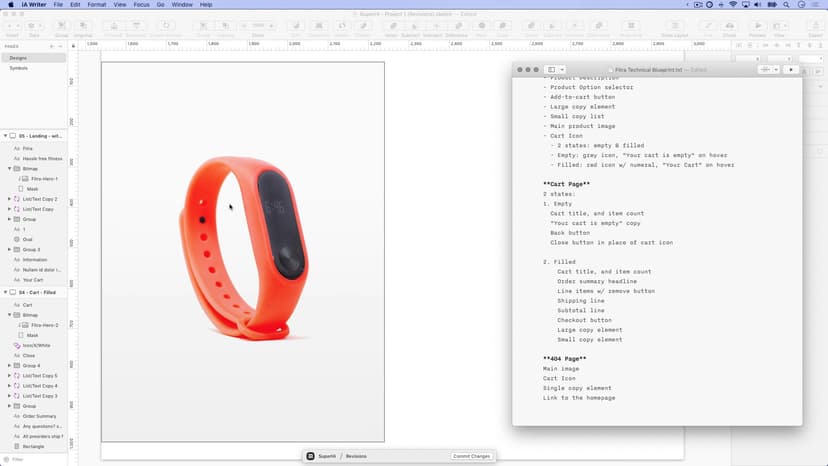
Task: Select the Order Summary text layer
Action: [x=39, y=416]
